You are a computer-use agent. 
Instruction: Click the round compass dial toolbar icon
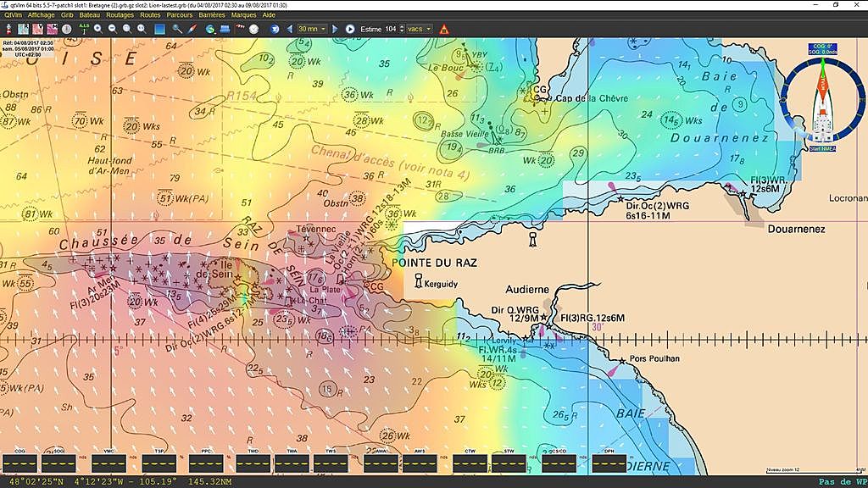coord(66,29)
